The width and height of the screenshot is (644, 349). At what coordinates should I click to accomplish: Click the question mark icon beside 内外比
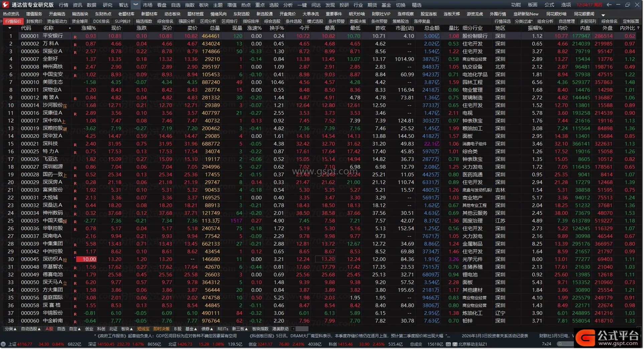[x=638, y=28]
